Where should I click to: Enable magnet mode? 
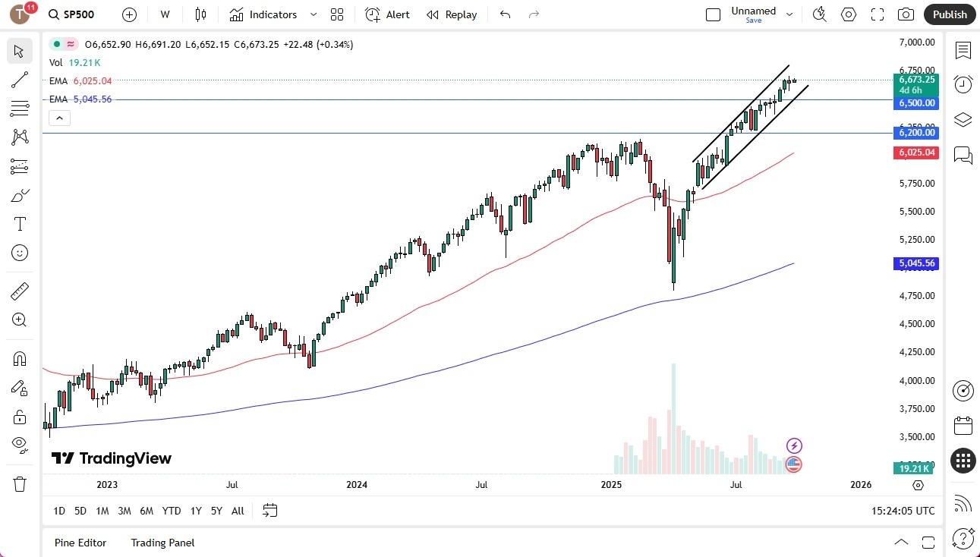pyautogui.click(x=19, y=358)
